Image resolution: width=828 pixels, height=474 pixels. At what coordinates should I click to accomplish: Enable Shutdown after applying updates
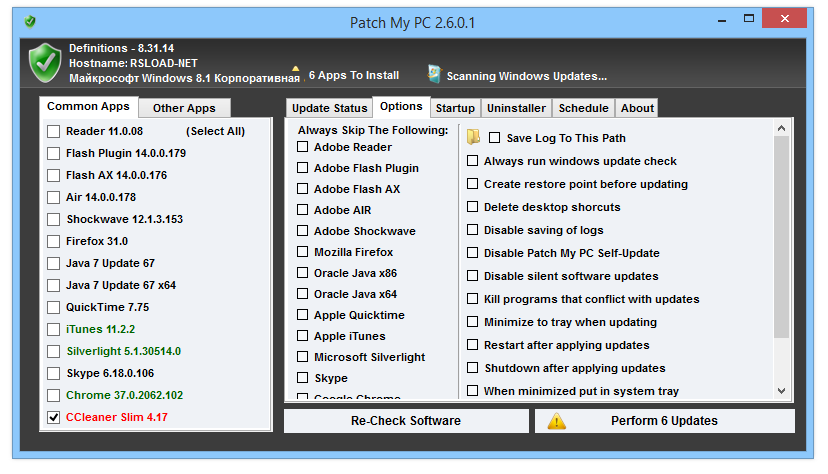coord(473,367)
